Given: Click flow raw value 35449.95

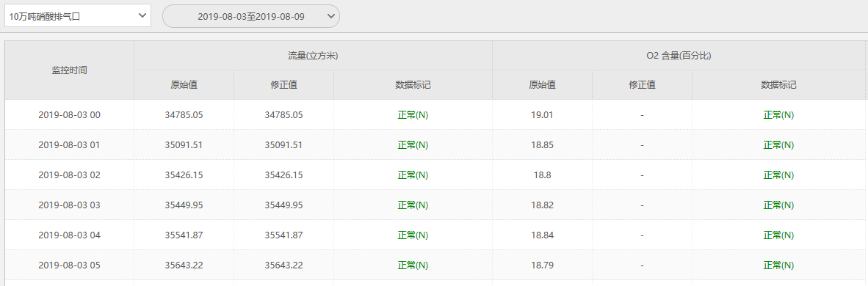Looking at the screenshot, I should (x=184, y=205).
